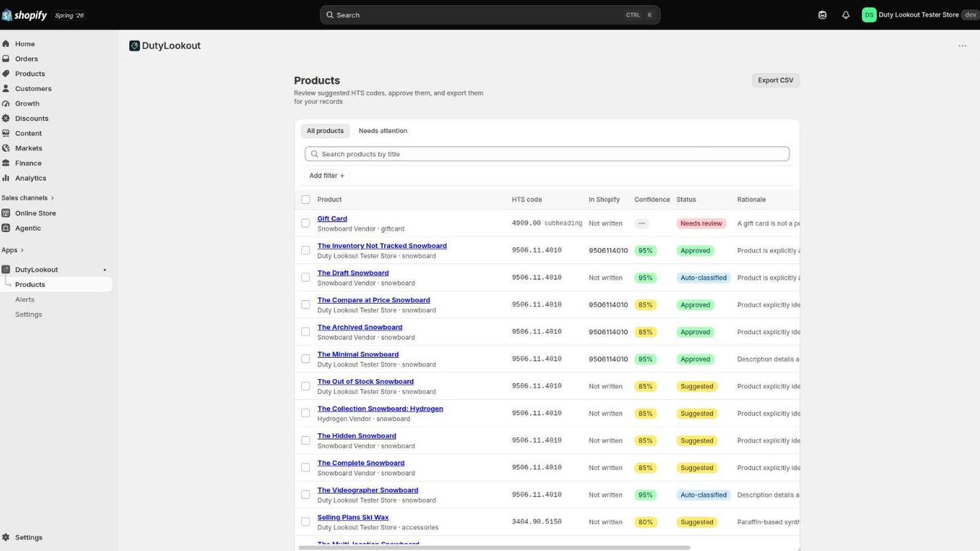Click the 80% confidence badge

click(646, 522)
